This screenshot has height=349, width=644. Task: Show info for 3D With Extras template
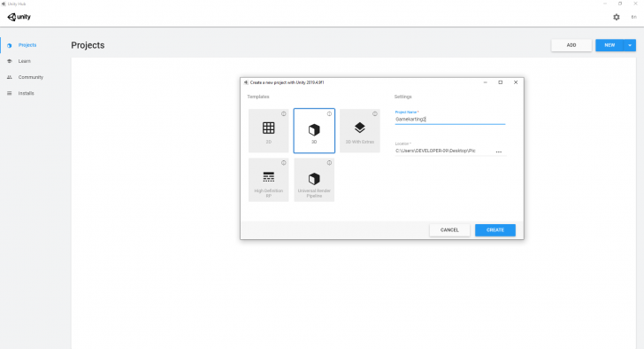click(x=374, y=114)
